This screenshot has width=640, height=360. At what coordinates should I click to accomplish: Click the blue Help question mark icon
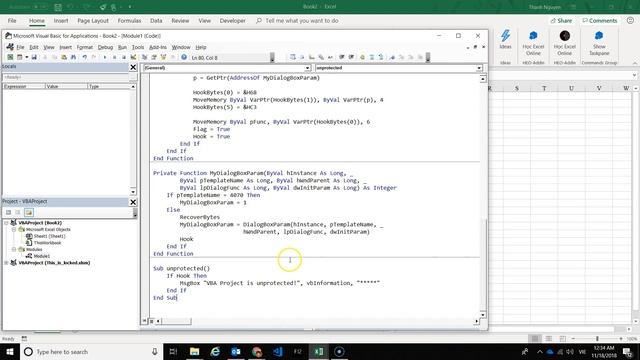(x=184, y=58)
